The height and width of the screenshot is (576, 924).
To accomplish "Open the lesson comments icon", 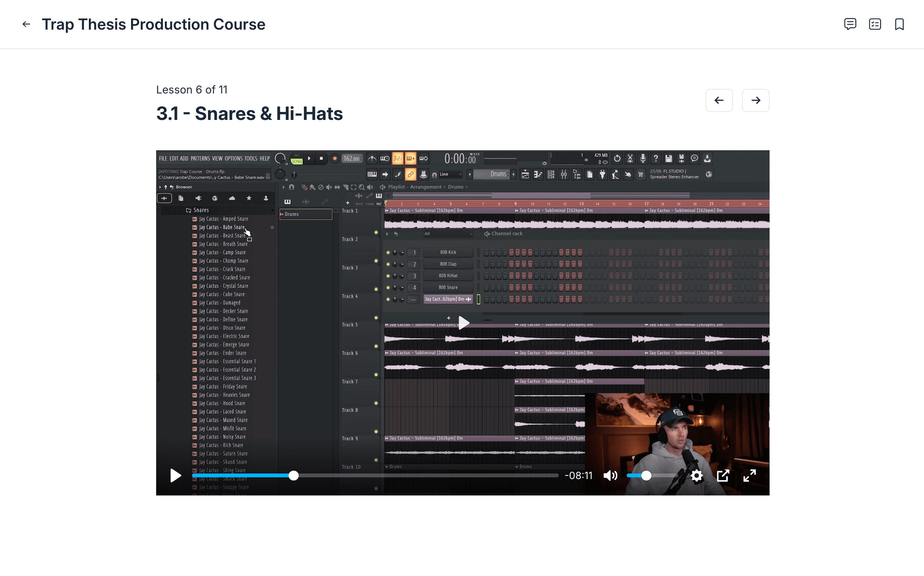I will (x=850, y=24).
